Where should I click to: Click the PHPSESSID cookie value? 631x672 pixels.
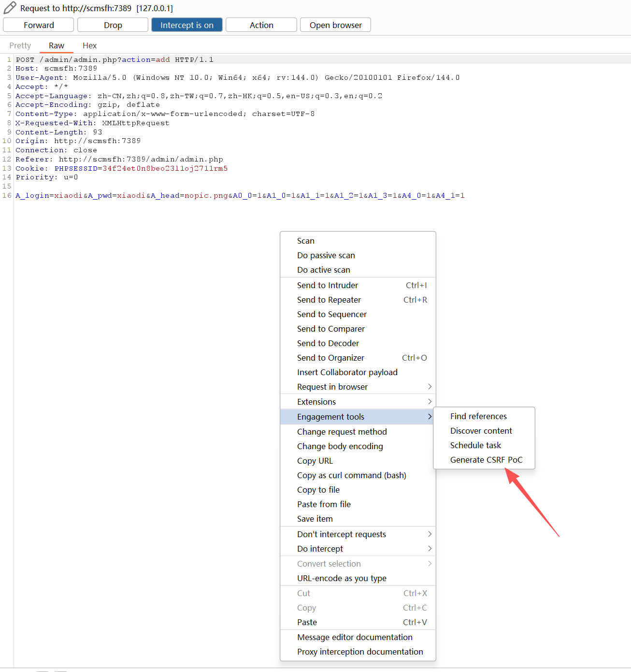point(165,168)
